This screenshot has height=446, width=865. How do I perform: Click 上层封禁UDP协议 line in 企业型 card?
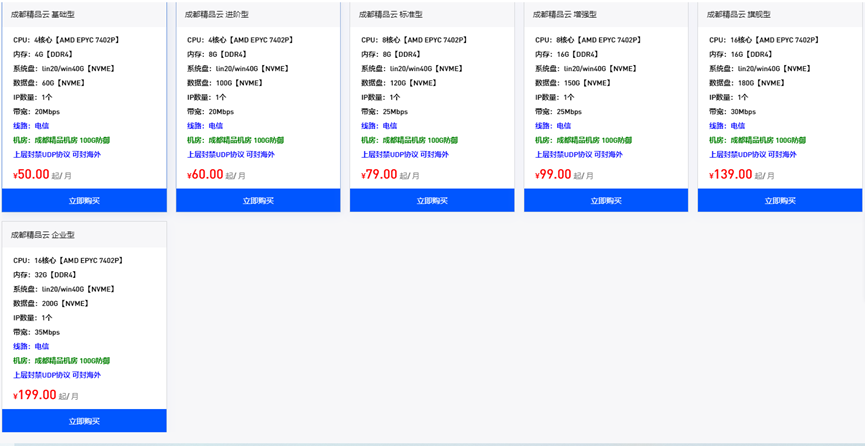click(57, 375)
